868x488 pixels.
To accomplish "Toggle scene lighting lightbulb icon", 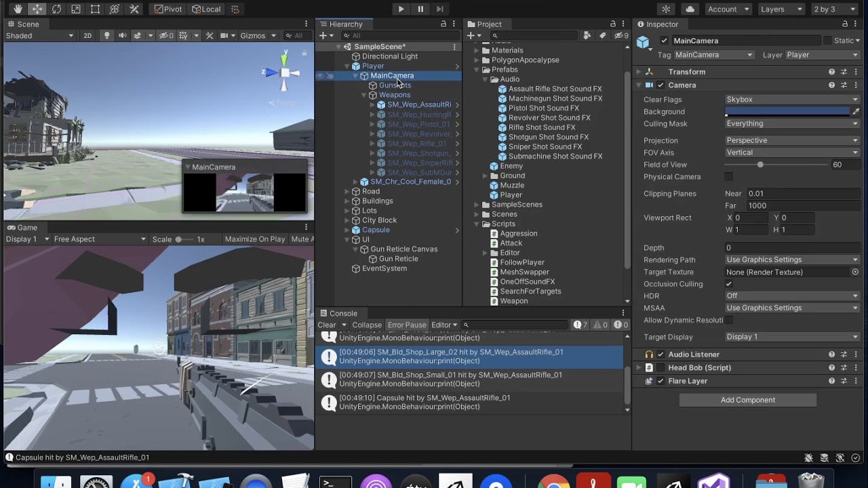I will [x=106, y=36].
